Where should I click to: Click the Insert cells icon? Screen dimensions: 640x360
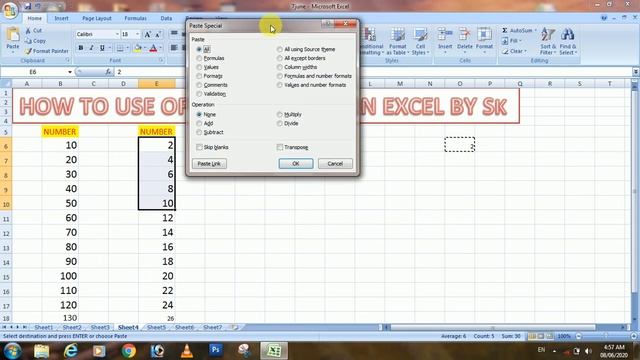(x=445, y=35)
